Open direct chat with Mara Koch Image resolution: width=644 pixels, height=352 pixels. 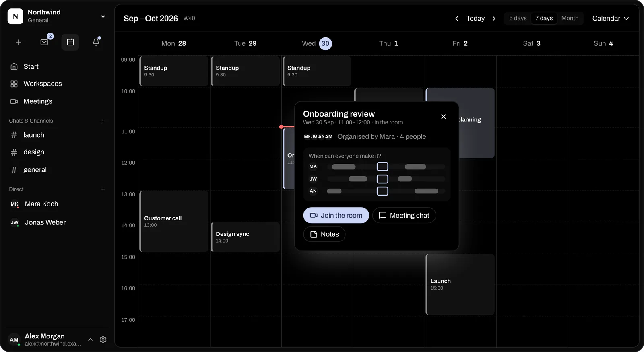tap(57, 204)
